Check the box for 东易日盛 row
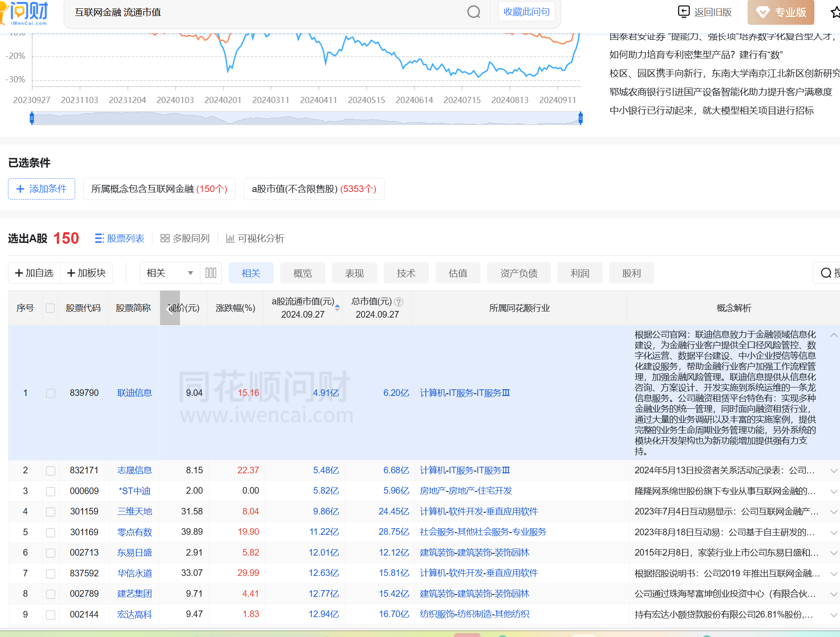The image size is (840, 637). pos(51,553)
